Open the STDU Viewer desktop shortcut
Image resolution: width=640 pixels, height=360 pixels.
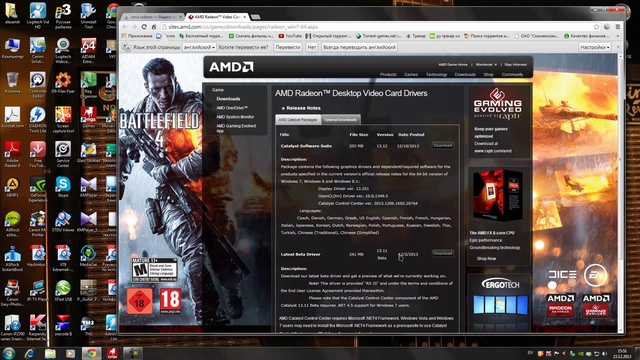[x=63, y=222]
